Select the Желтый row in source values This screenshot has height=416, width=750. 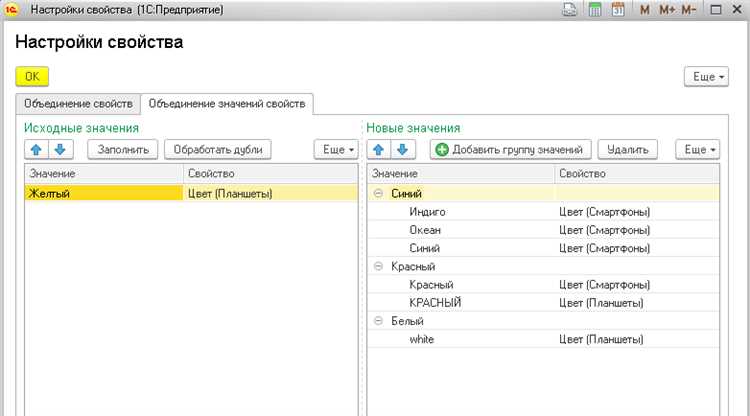pyautogui.click(x=191, y=193)
